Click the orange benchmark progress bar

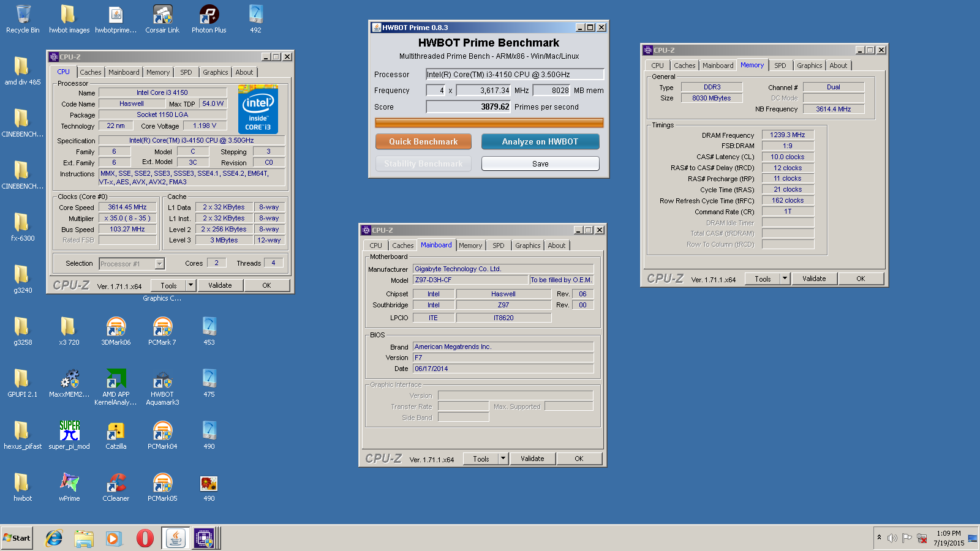[489, 122]
